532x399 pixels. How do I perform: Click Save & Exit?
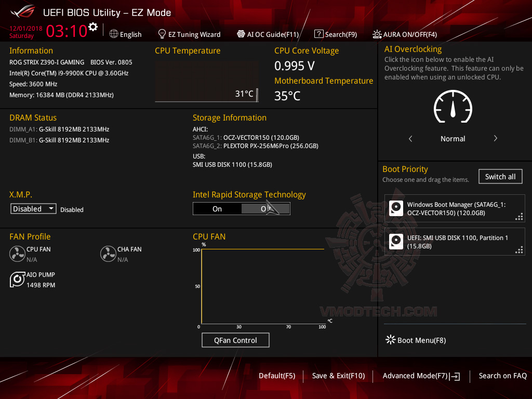click(x=338, y=376)
